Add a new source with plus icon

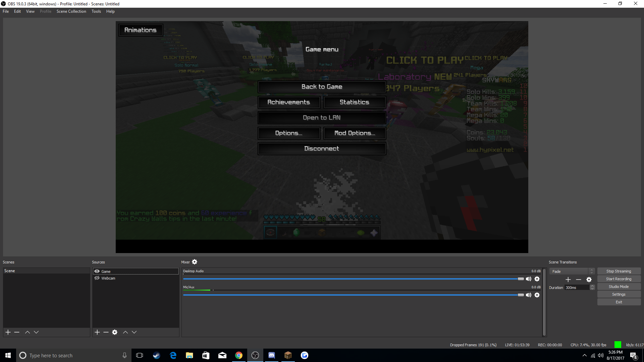(x=97, y=332)
